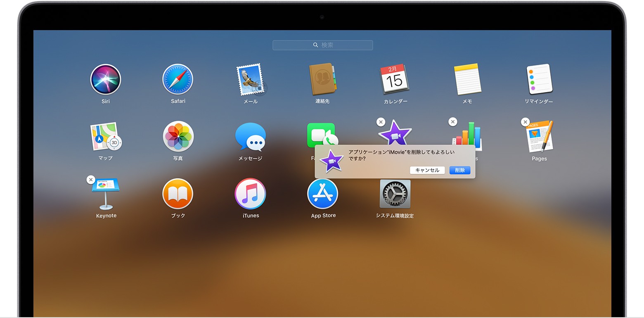Open the メール (Mail) app
Image resolution: width=644 pixels, height=318 pixels.
pos(251,80)
